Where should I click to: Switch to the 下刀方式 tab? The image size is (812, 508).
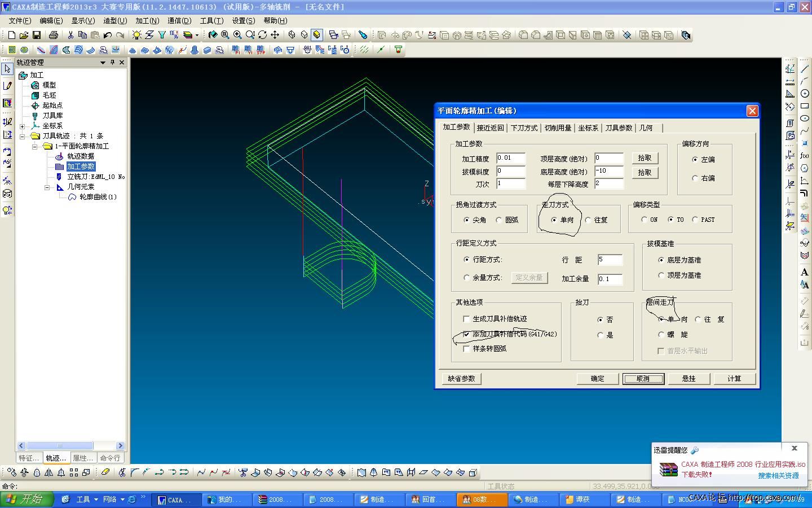click(524, 128)
